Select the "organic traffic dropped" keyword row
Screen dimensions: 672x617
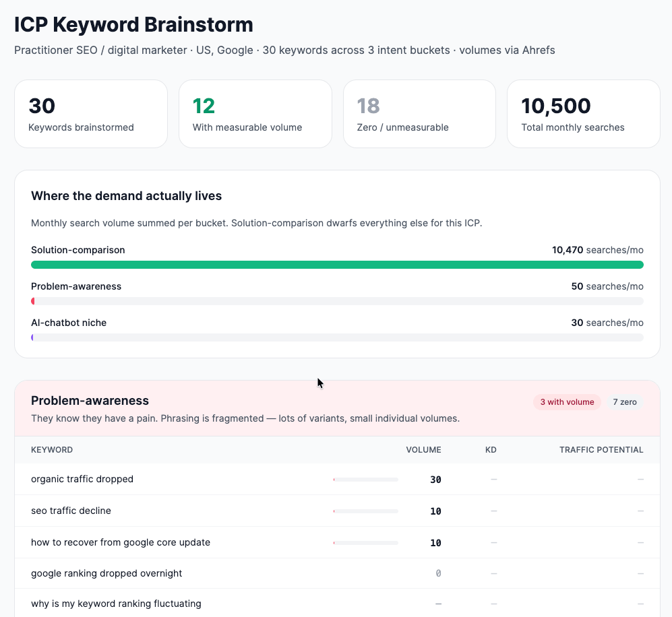82,479
